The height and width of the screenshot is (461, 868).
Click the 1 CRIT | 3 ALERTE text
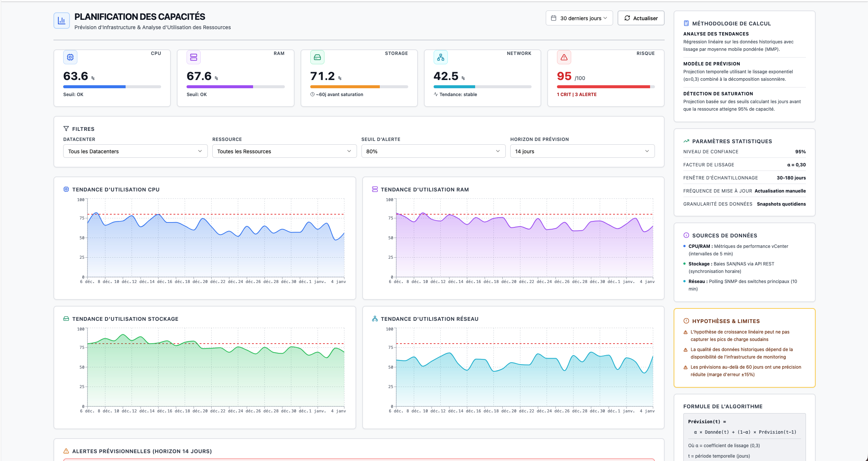(576, 95)
